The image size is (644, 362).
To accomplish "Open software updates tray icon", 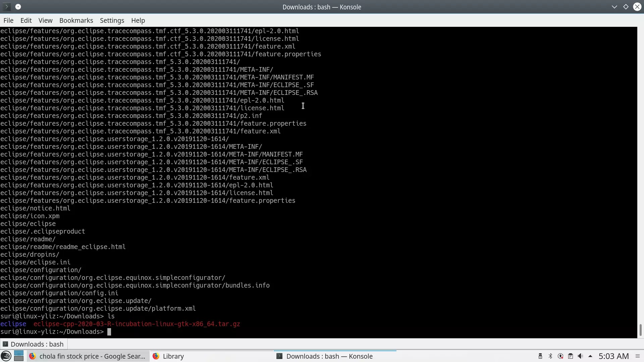I will pos(560,356).
